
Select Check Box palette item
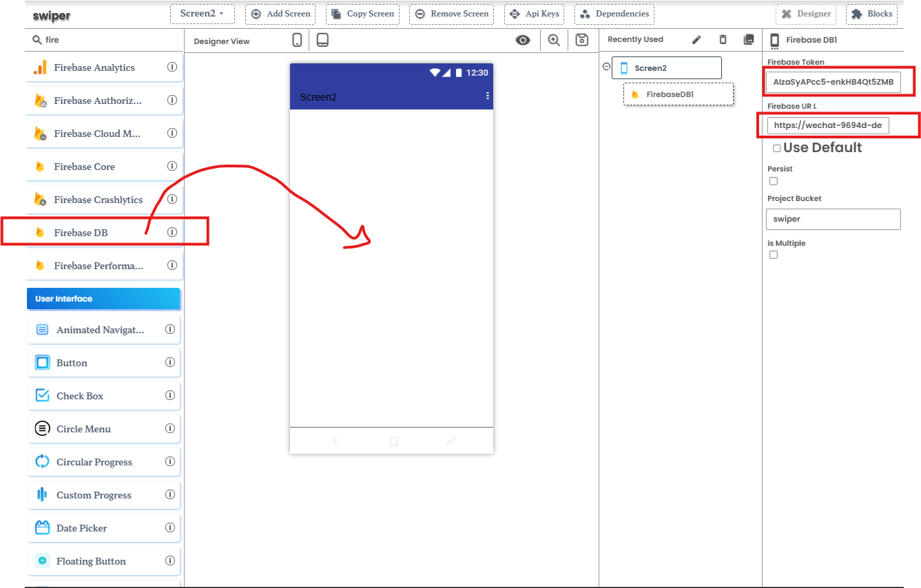pos(103,396)
